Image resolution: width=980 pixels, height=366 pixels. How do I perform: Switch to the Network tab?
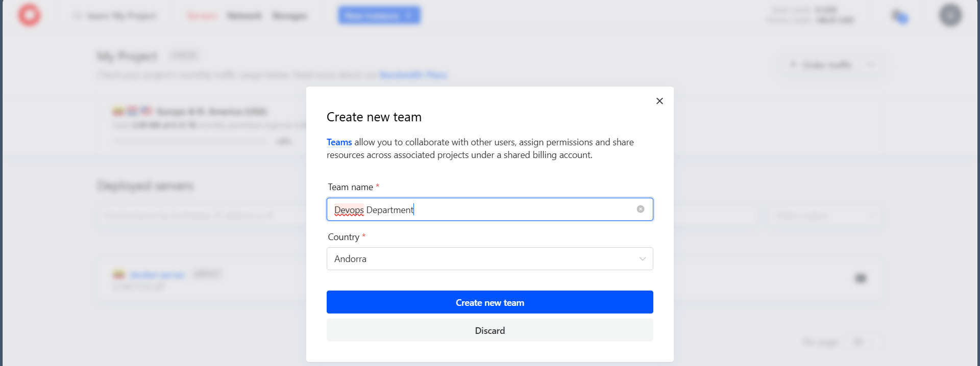pyautogui.click(x=244, y=16)
